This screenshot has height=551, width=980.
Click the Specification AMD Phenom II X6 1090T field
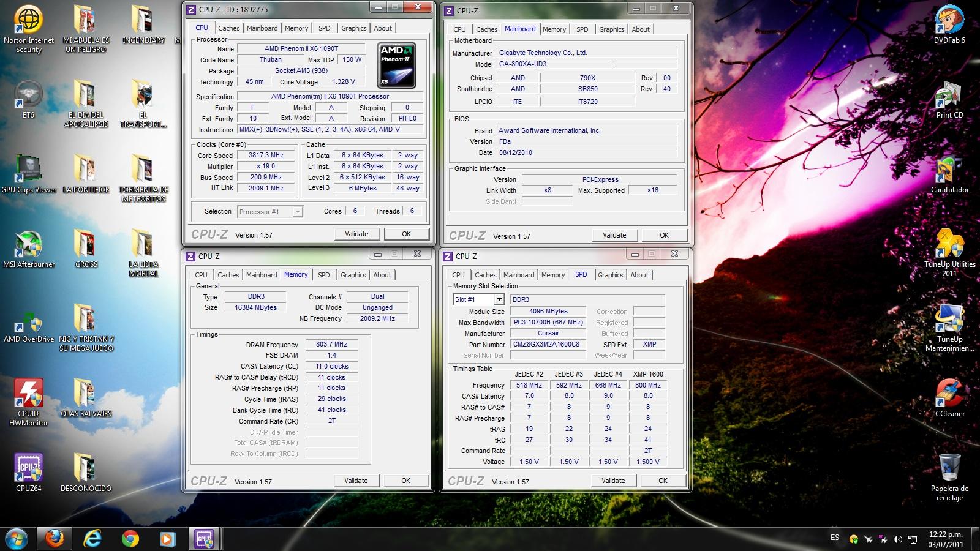tap(330, 97)
